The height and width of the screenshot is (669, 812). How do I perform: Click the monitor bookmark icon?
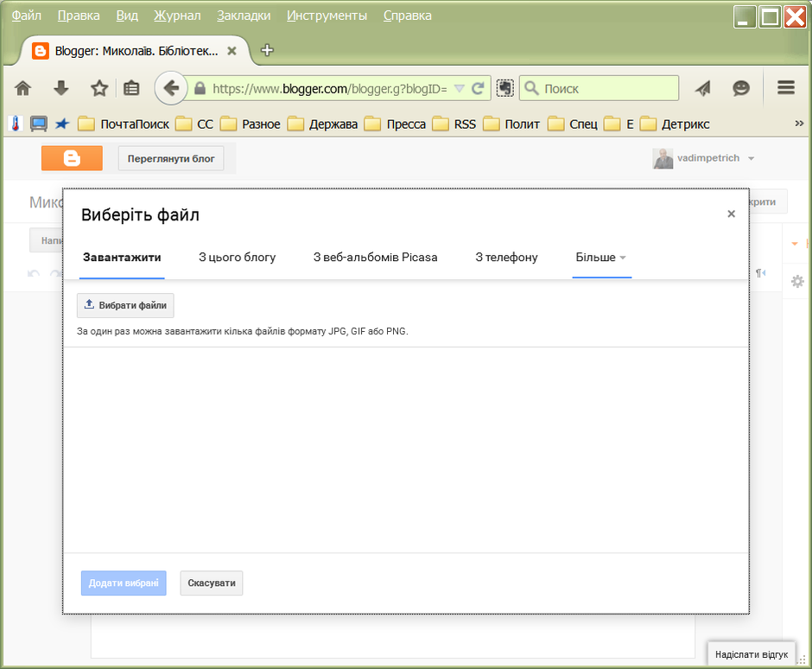tap(39, 124)
